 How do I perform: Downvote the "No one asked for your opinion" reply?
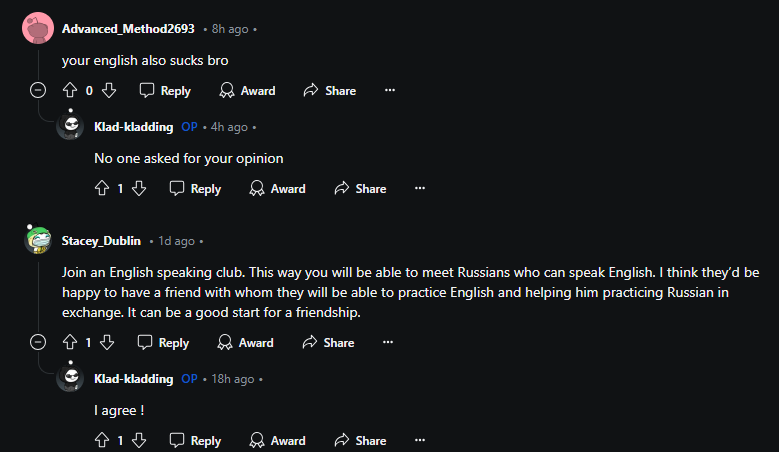pos(140,189)
